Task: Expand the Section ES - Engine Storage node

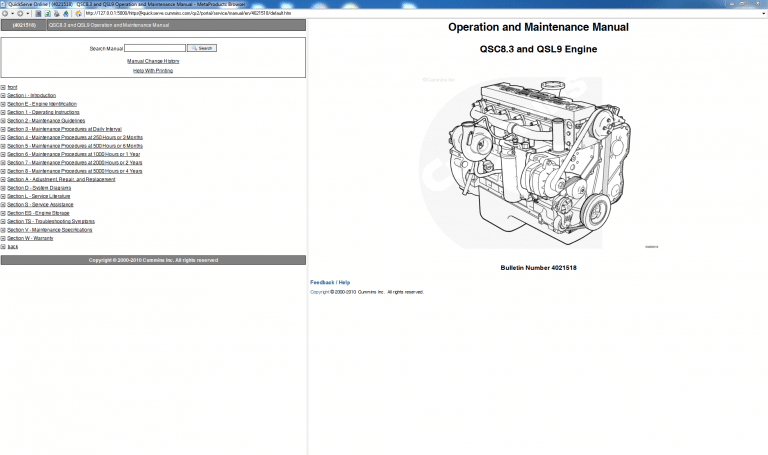Action: pos(3,213)
